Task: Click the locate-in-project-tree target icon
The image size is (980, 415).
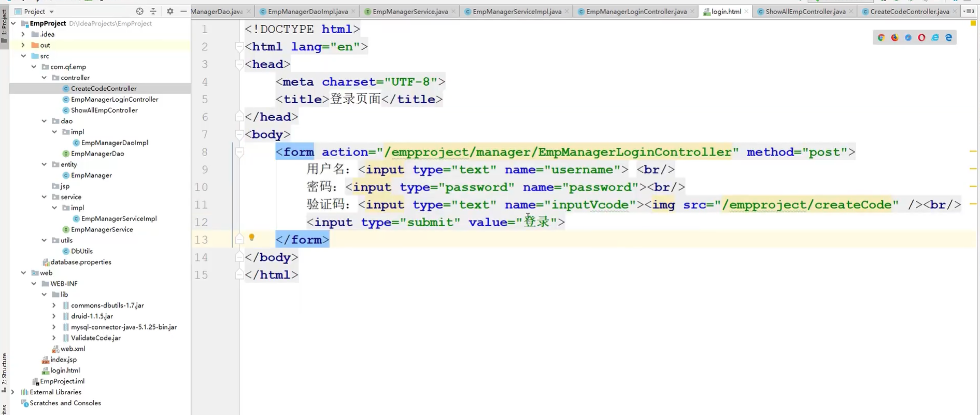Action: point(139,11)
